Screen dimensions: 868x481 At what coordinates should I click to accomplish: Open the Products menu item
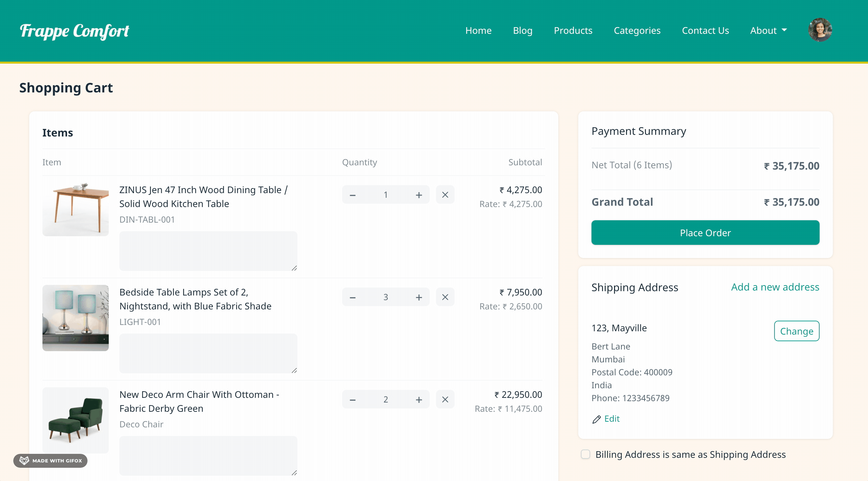(x=573, y=30)
